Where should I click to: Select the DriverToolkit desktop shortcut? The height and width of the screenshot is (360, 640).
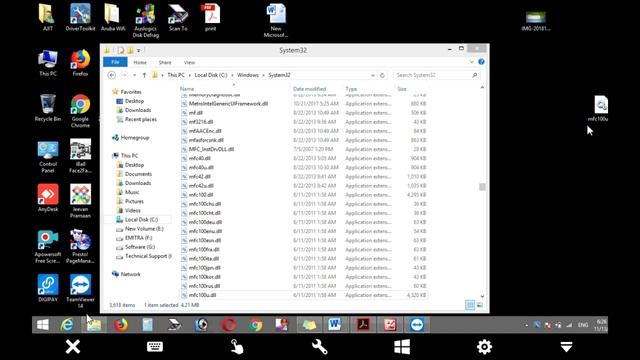(x=80, y=17)
